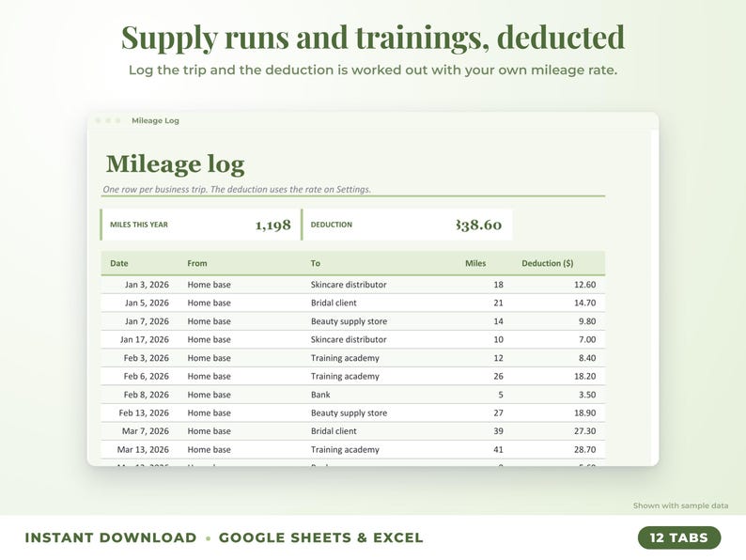The image size is (746, 560).
Task: Select the miles value 21
Action: pos(498,303)
